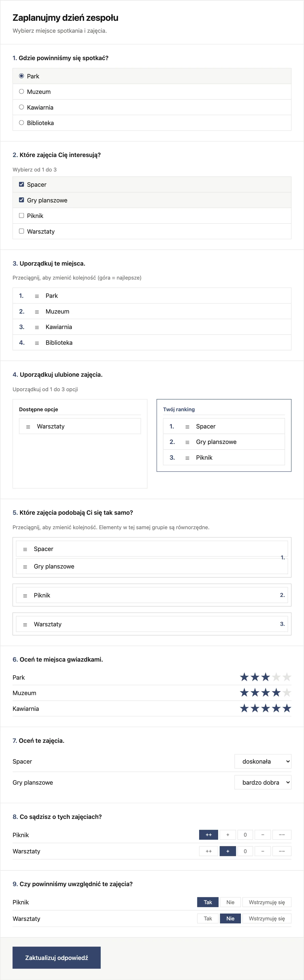Select '0' rating for Piknik
The height and width of the screenshot is (980, 304).
245,835
